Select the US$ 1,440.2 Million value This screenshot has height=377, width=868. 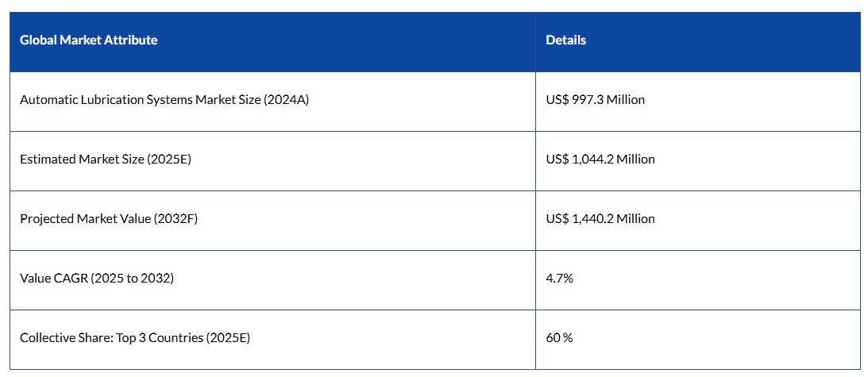600,218
